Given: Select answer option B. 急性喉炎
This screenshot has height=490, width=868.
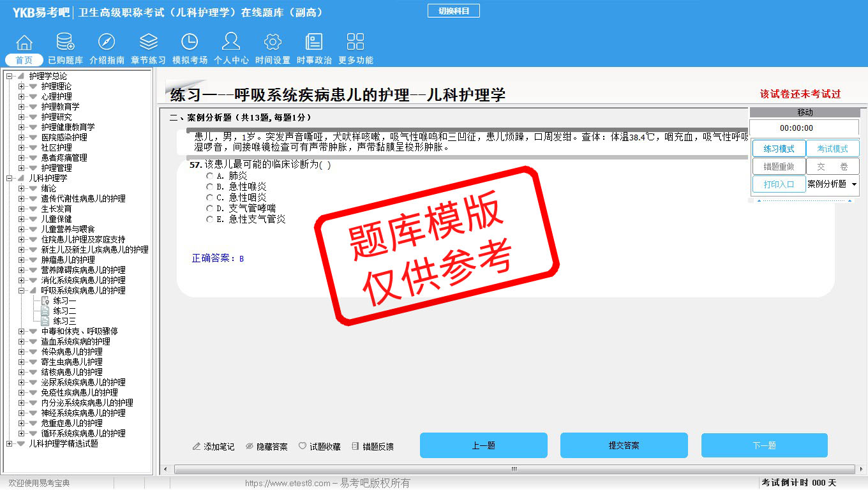Looking at the screenshot, I should 209,186.
